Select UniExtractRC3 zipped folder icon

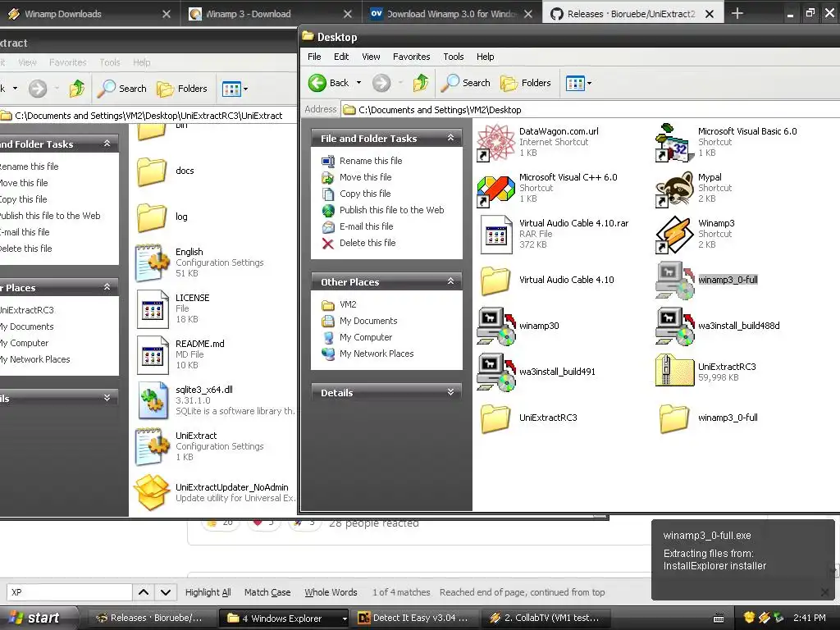pyautogui.click(x=674, y=371)
